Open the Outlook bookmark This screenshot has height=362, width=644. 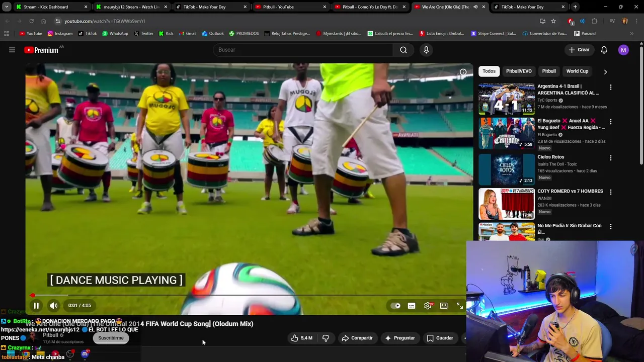click(x=213, y=34)
